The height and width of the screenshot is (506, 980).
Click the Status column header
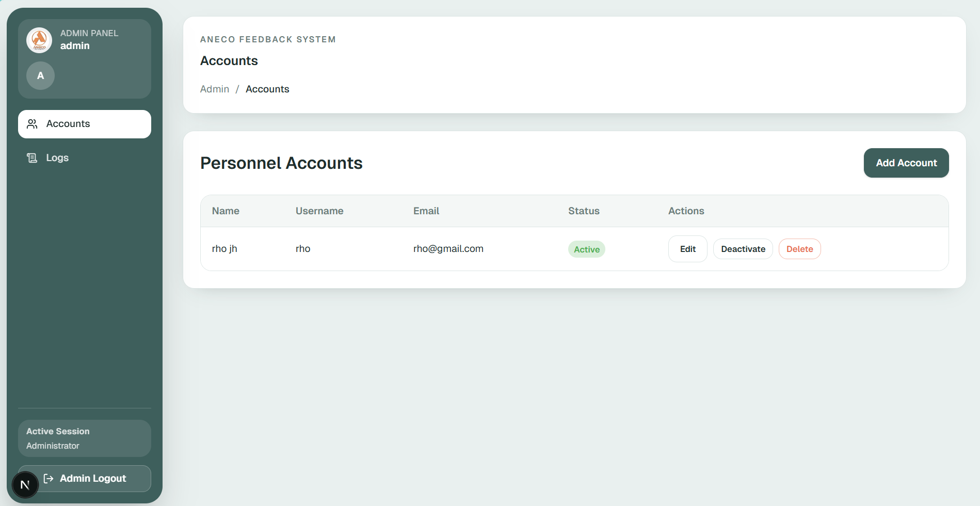pos(584,211)
